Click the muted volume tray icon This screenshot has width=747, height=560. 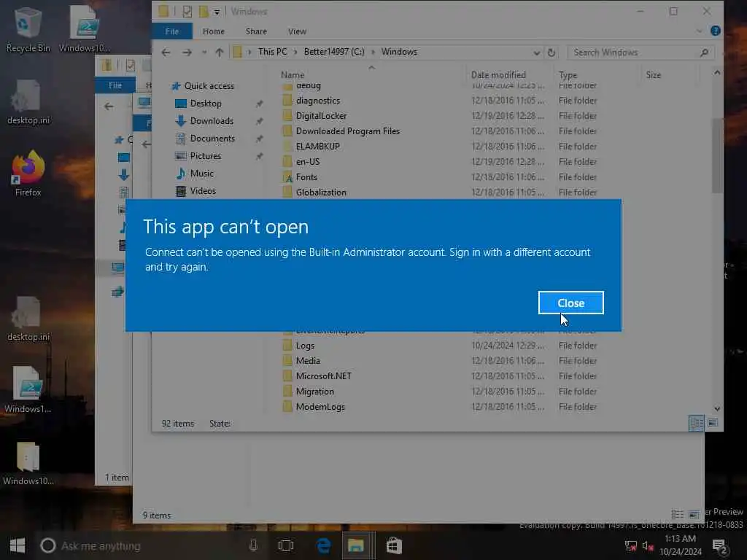point(648,545)
